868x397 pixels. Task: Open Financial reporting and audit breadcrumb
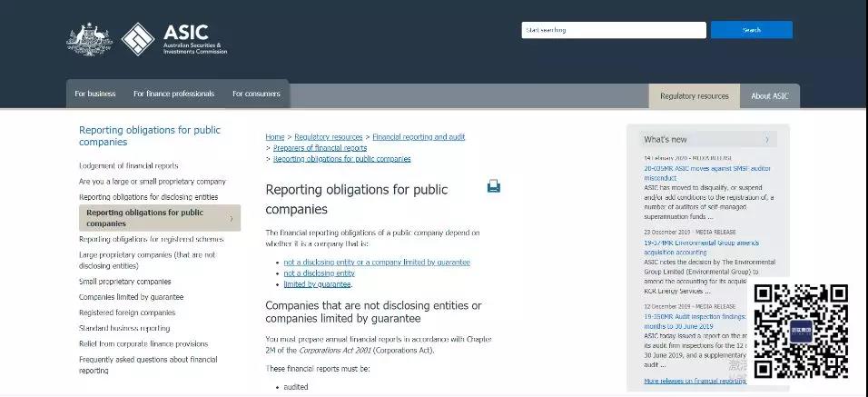419,137
